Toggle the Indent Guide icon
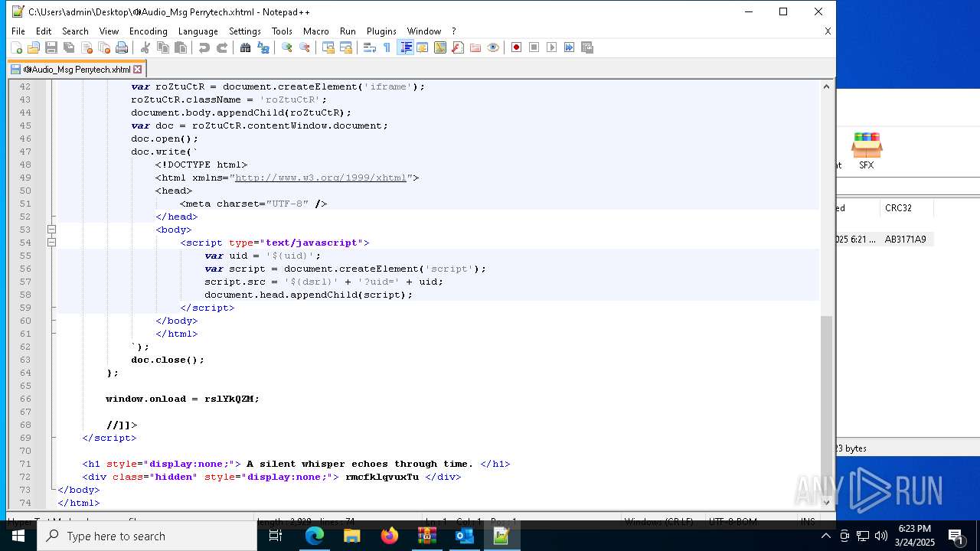The image size is (980, 551). [406, 47]
